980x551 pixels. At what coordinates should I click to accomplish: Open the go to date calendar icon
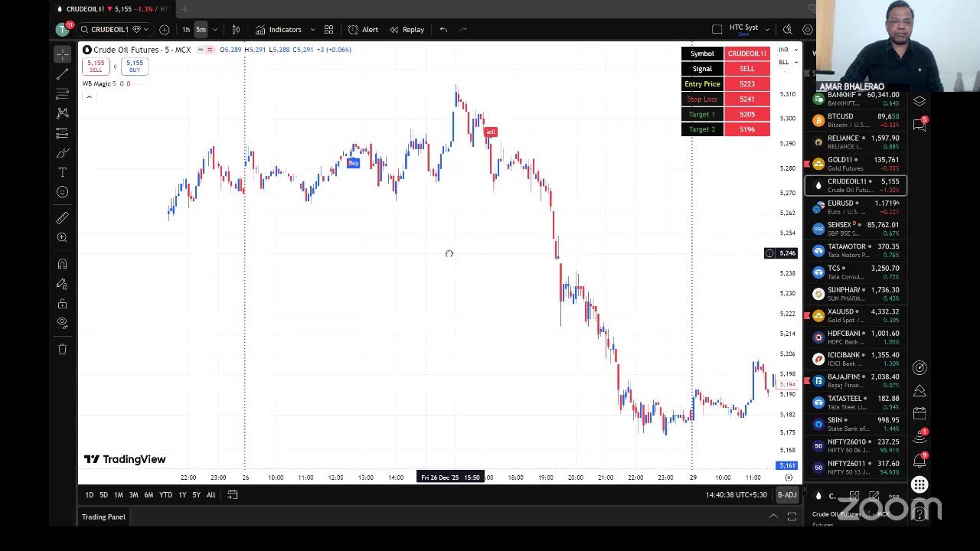click(x=233, y=495)
